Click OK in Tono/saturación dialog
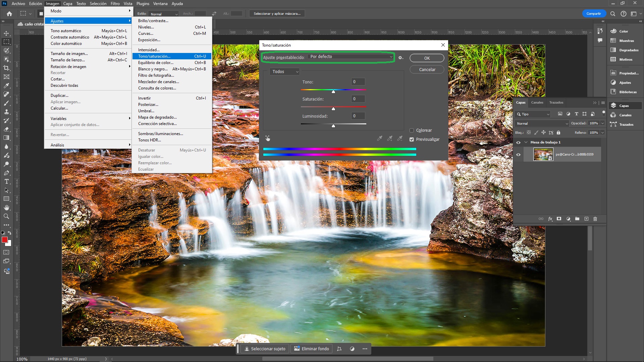Image resolution: width=644 pixels, height=362 pixels. (427, 58)
